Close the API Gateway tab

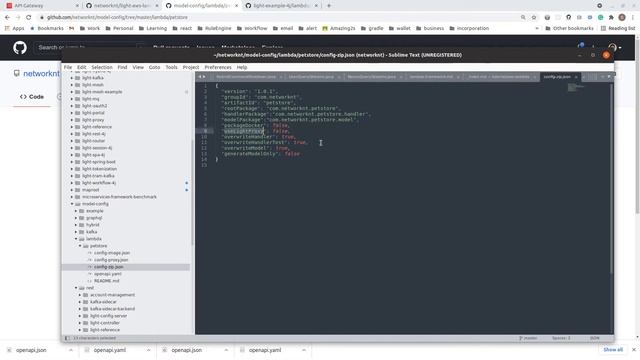coord(77,6)
